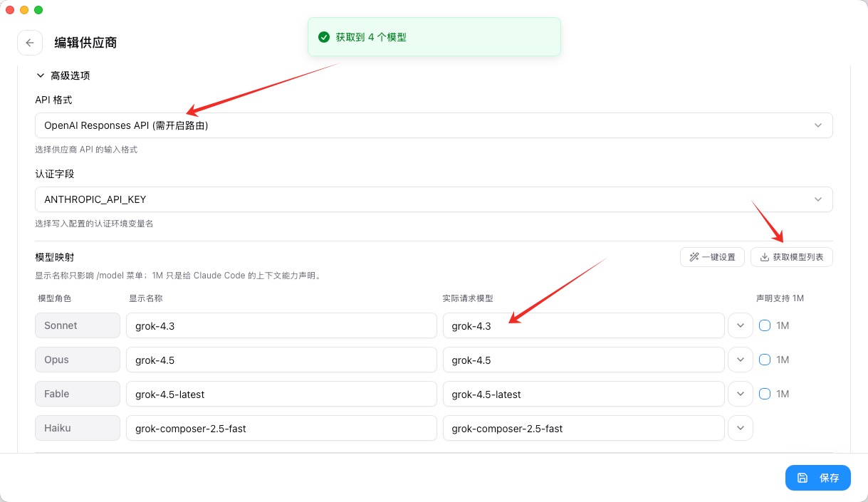Click the 获取到 4 个模型 notification

point(434,37)
